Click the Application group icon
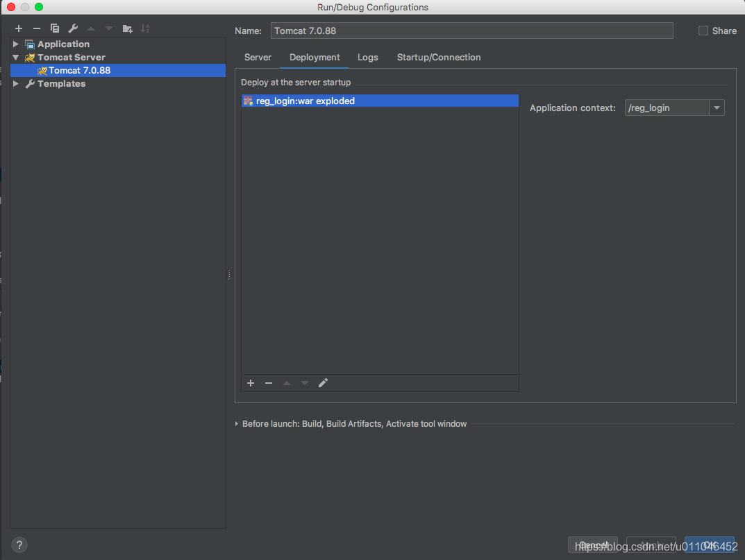Viewport: 745px width, 560px height. [x=30, y=44]
